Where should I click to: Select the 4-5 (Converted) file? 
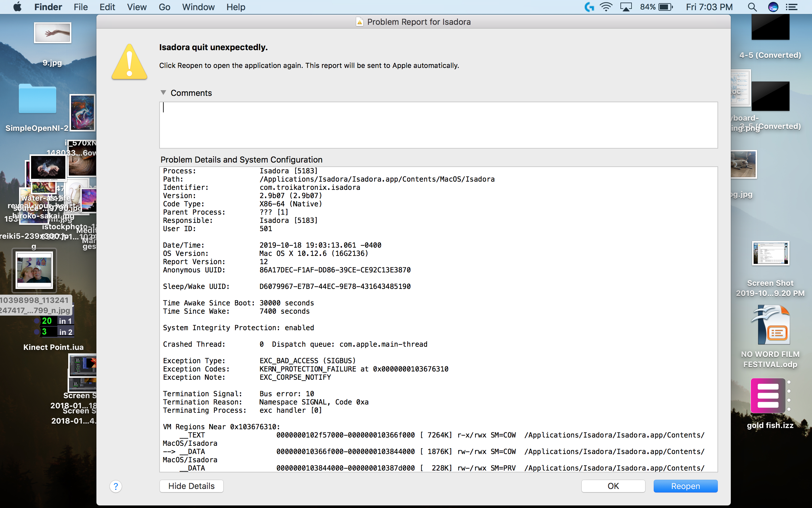tap(770, 27)
